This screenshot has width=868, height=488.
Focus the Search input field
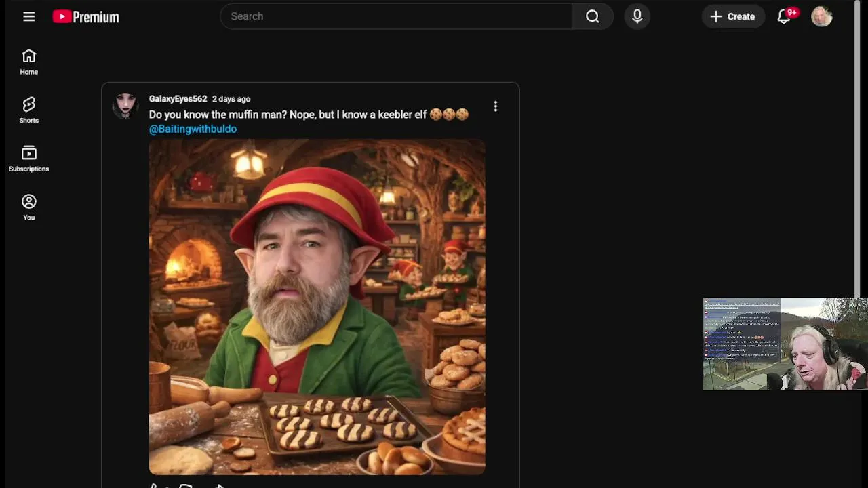click(396, 16)
